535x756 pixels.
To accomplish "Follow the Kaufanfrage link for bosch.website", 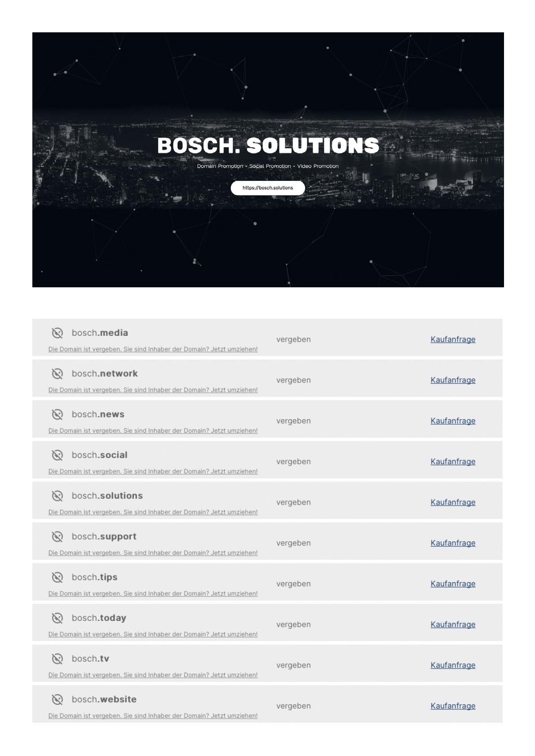I will point(453,706).
